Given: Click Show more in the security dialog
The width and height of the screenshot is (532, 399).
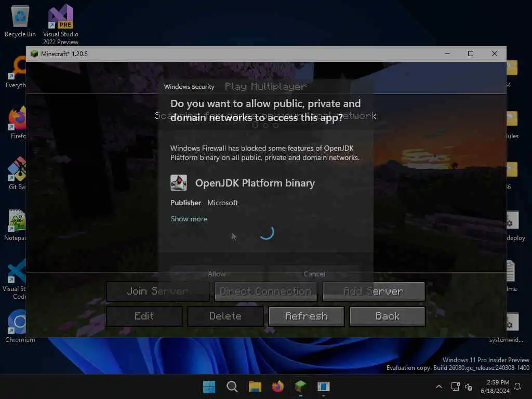Looking at the screenshot, I should pos(189,219).
